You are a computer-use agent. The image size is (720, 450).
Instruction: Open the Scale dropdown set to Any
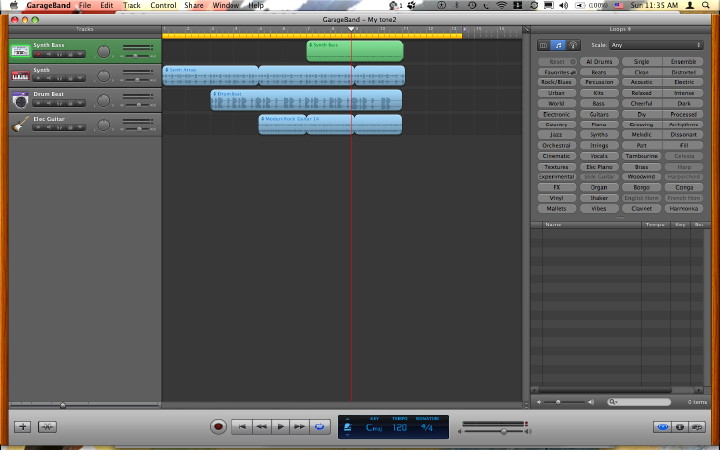tap(656, 45)
